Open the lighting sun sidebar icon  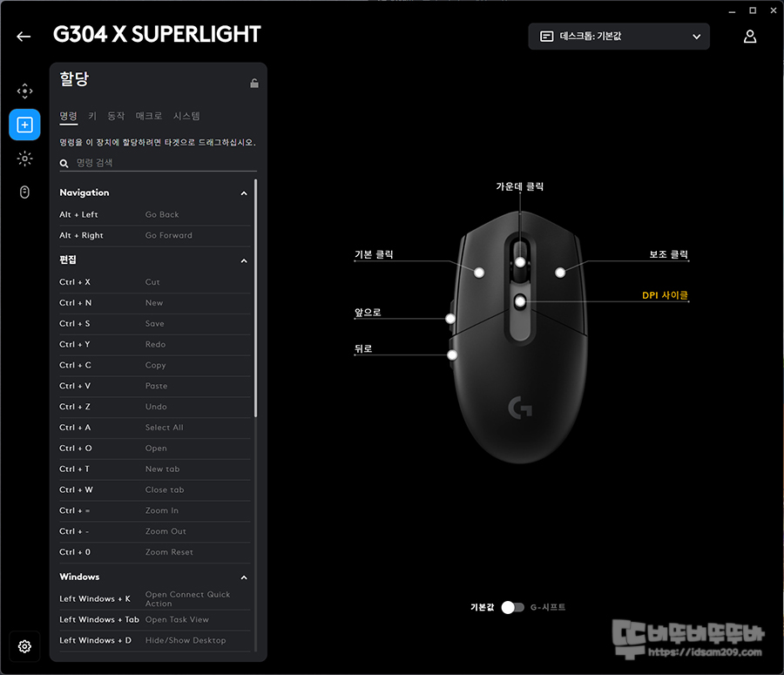tap(24, 159)
